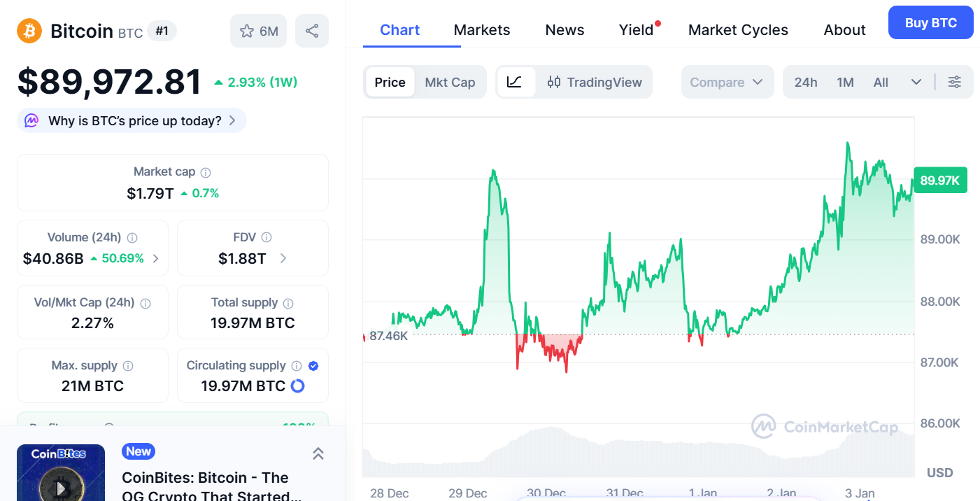Expand more time range options chevron
The width and height of the screenshot is (980, 501).
916,82
